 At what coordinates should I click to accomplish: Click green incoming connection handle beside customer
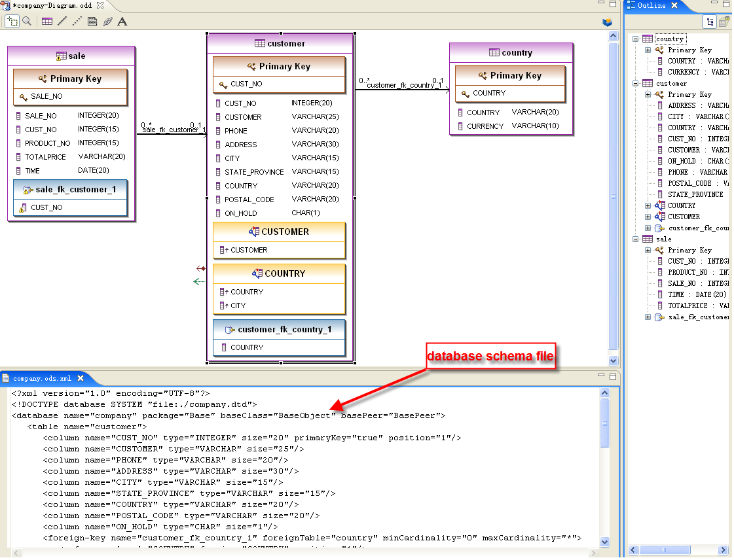pyautogui.click(x=199, y=282)
